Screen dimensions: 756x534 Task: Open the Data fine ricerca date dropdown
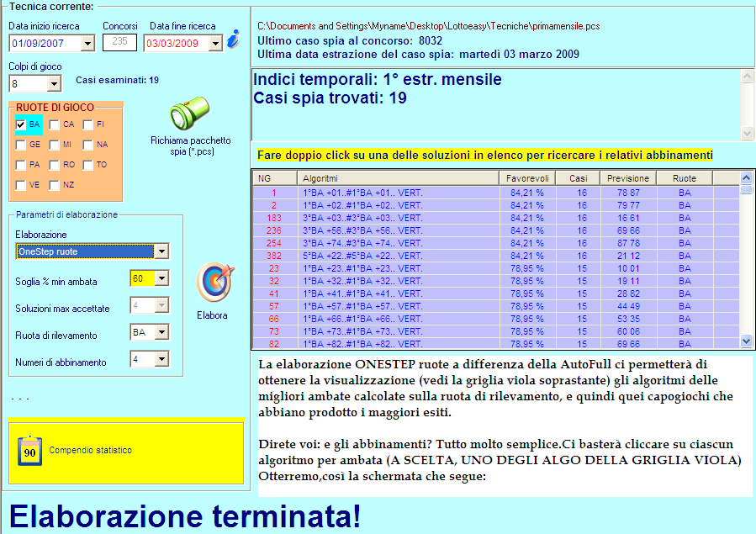click(215, 44)
